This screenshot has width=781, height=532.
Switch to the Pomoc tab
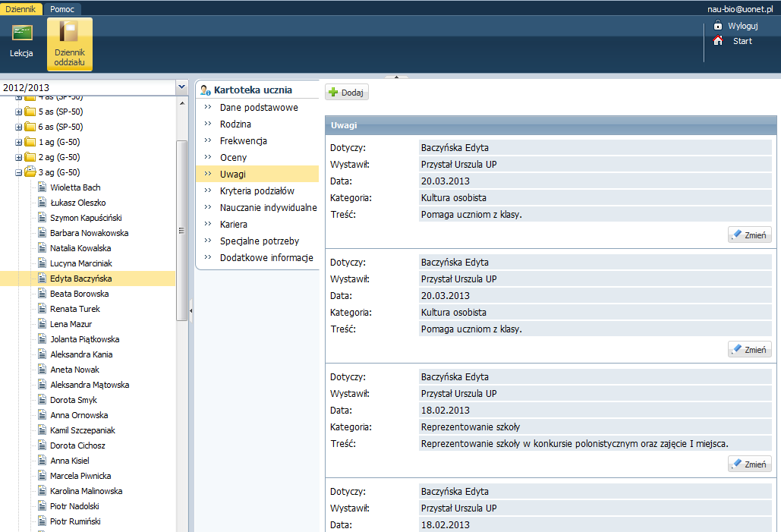click(62, 9)
